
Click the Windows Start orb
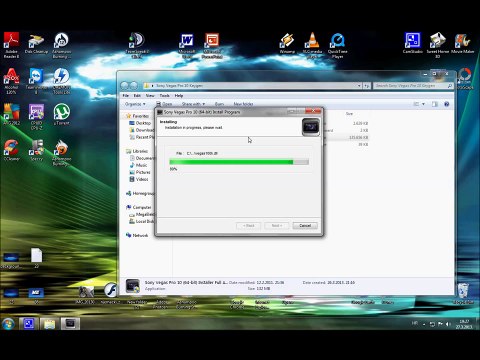click(x=8, y=324)
